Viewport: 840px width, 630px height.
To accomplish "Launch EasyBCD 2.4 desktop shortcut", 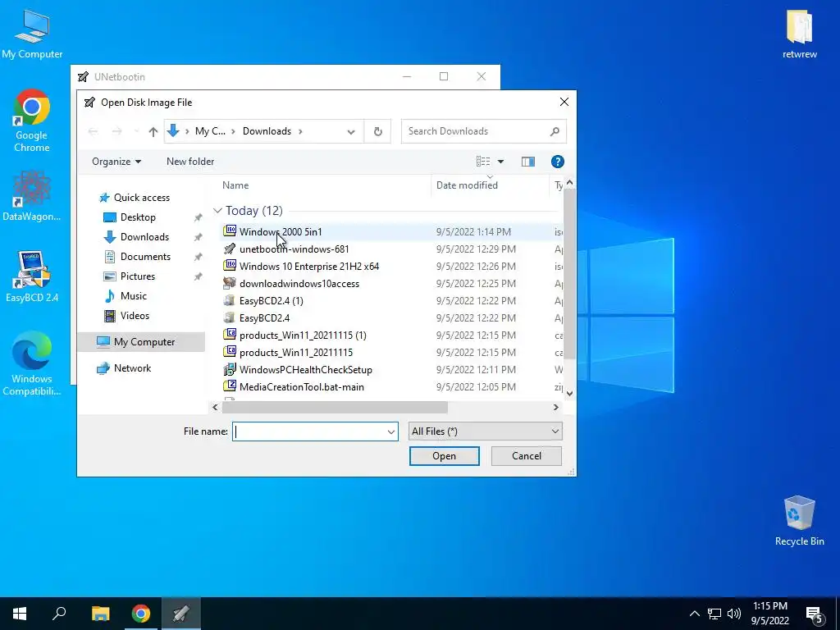I will click(32, 276).
